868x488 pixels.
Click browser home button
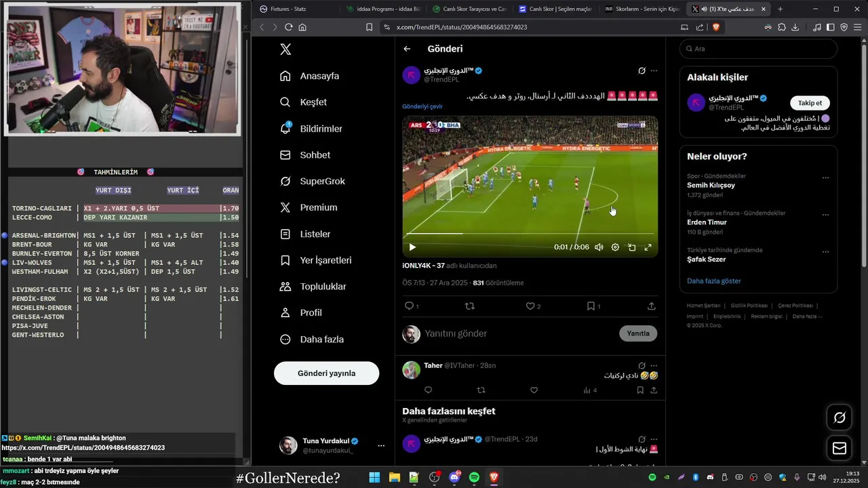(302, 27)
